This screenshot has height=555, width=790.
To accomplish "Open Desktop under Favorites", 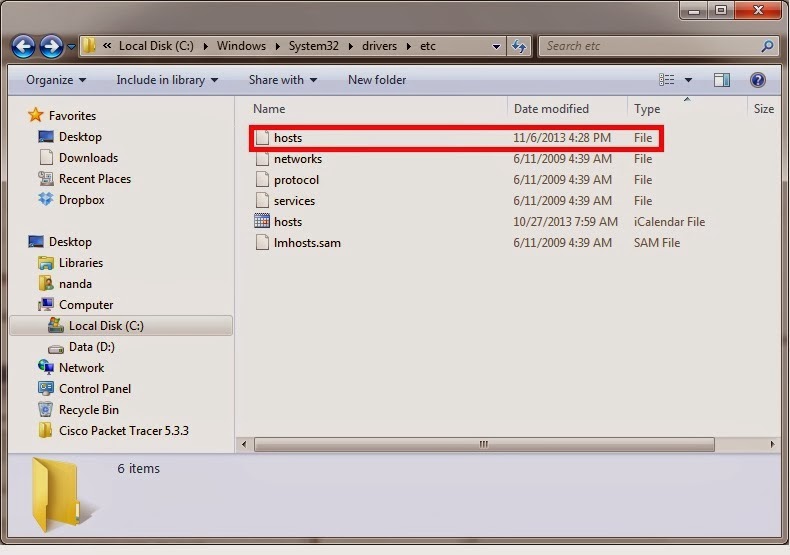I will tap(70, 137).
